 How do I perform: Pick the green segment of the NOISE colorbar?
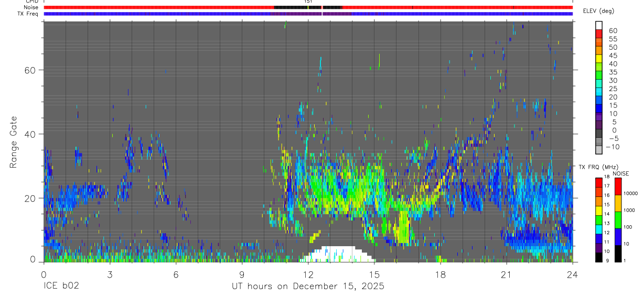[x=618, y=220]
